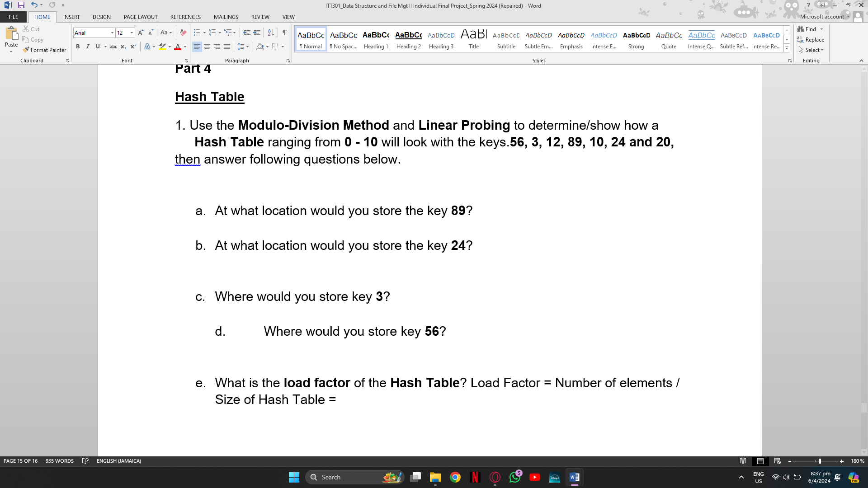Open the font name dropdown

pyautogui.click(x=112, y=33)
